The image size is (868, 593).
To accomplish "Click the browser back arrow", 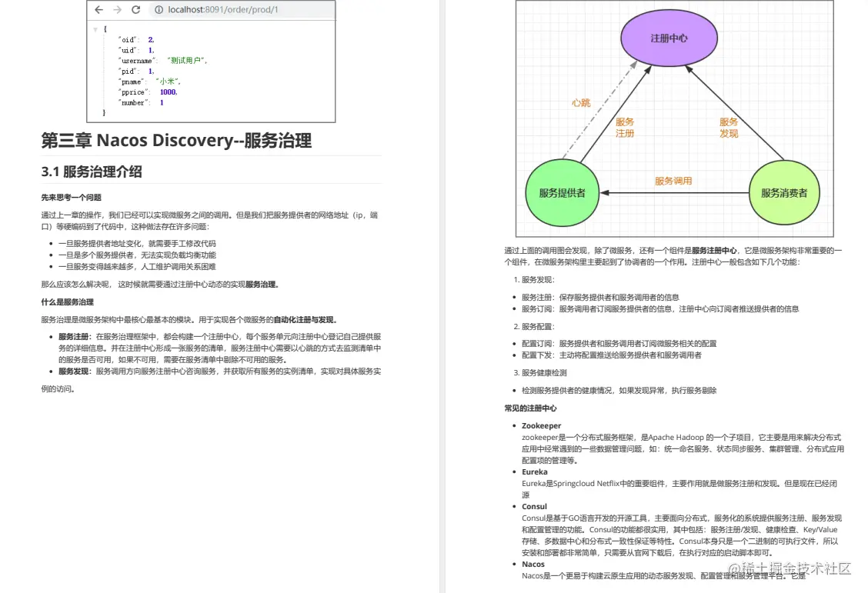I will pyautogui.click(x=99, y=10).
